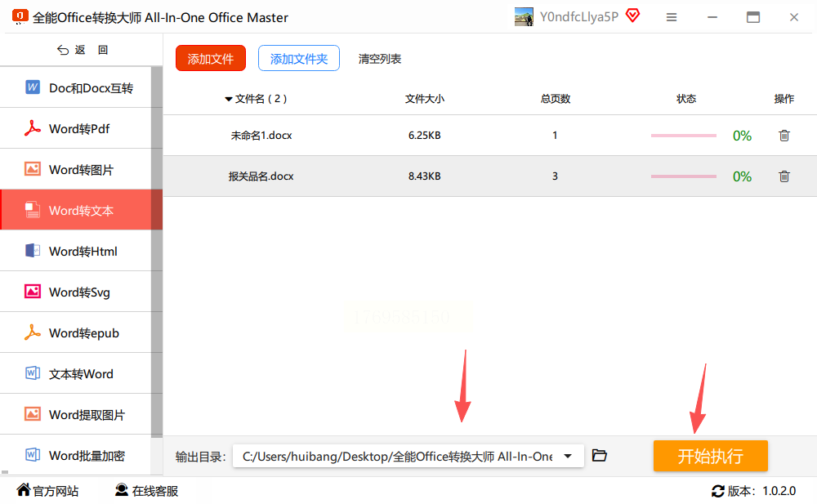The height and width of the screenshot is (504, 817).
Task: Click the 8.43KB file size cell
Action: (x=425, y=176)
